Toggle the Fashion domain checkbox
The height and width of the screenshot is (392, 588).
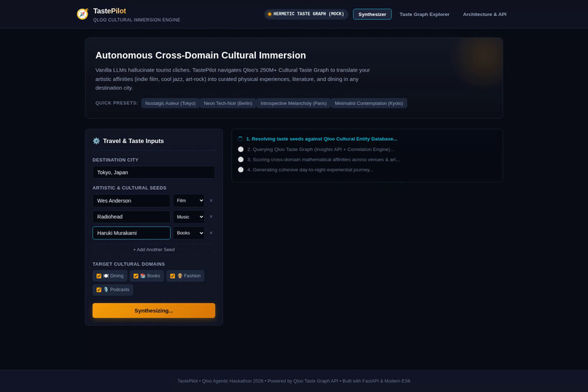(172, 276)
